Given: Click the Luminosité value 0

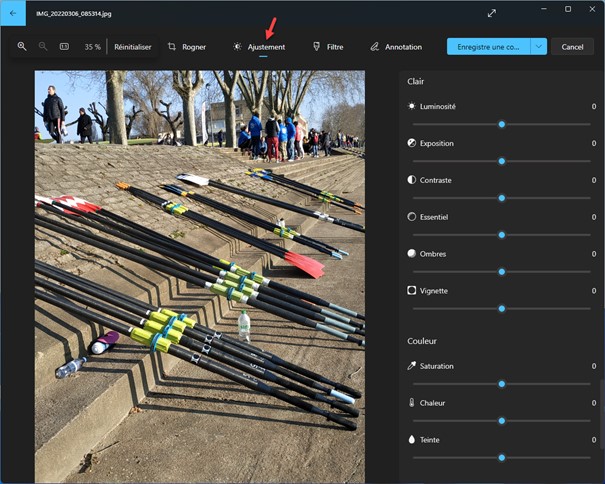Looking at the screenshot, I should (594, 107).
